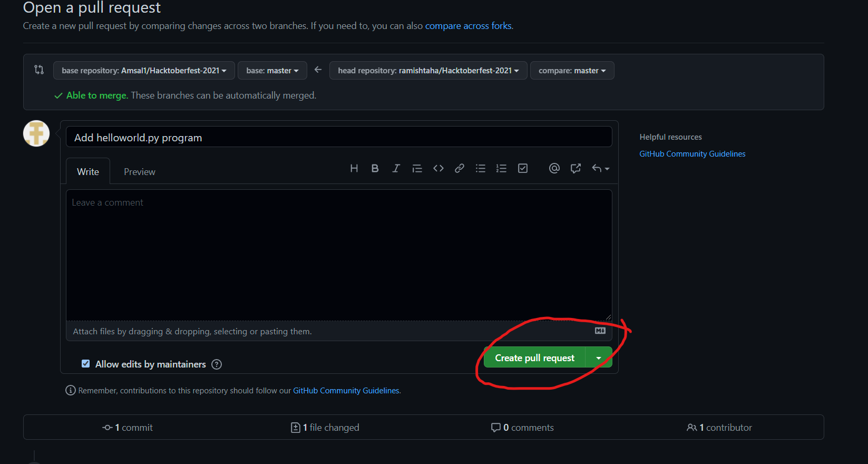Screen dimensions: 868x464
Task: Insert a heading with the H icon
Action: 354,168
